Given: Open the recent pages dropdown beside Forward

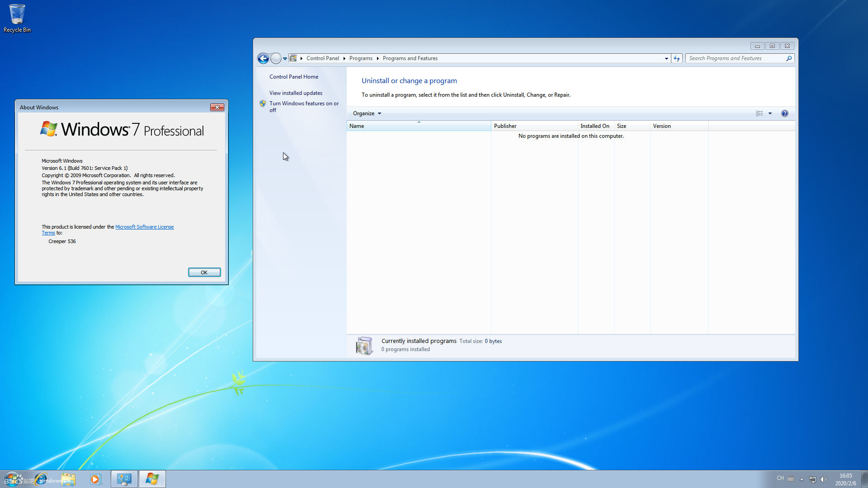Looking at the screenshot, I should tap(285, 59).
